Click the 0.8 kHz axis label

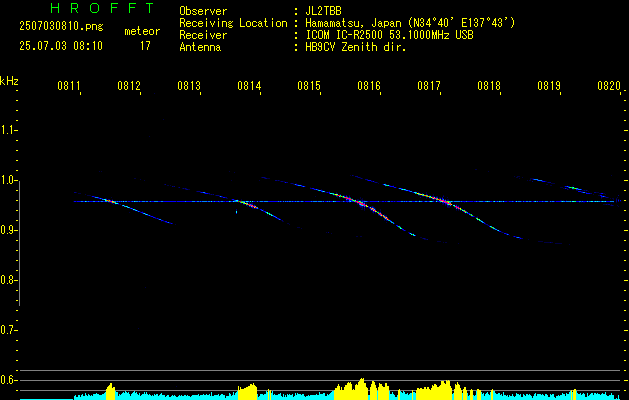point(8,280)
